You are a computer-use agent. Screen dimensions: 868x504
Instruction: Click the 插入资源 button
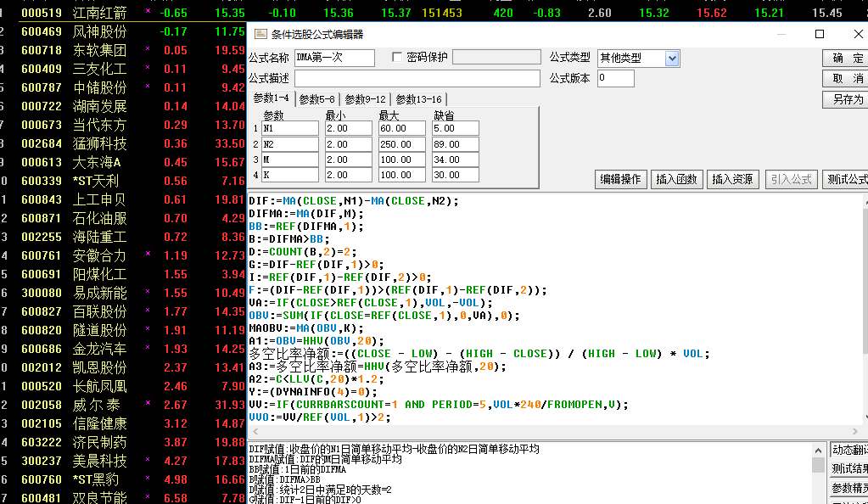pos(732,179)
